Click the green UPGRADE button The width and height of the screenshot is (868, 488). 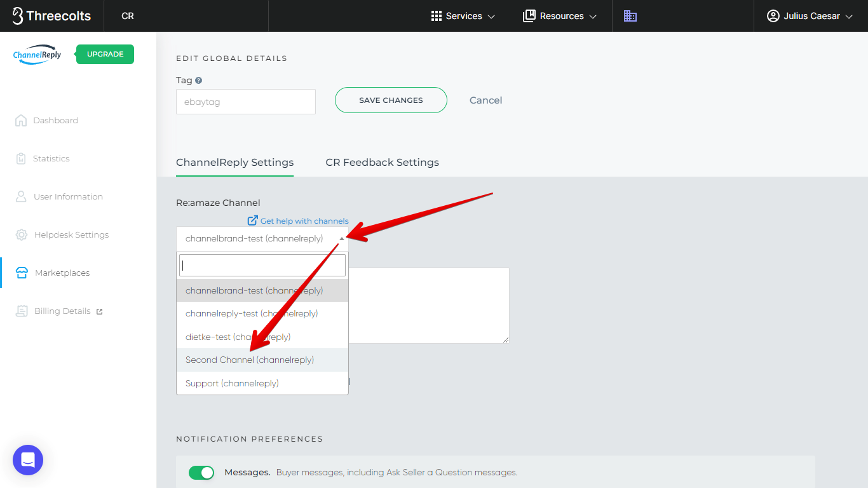(x=105, y=54)
